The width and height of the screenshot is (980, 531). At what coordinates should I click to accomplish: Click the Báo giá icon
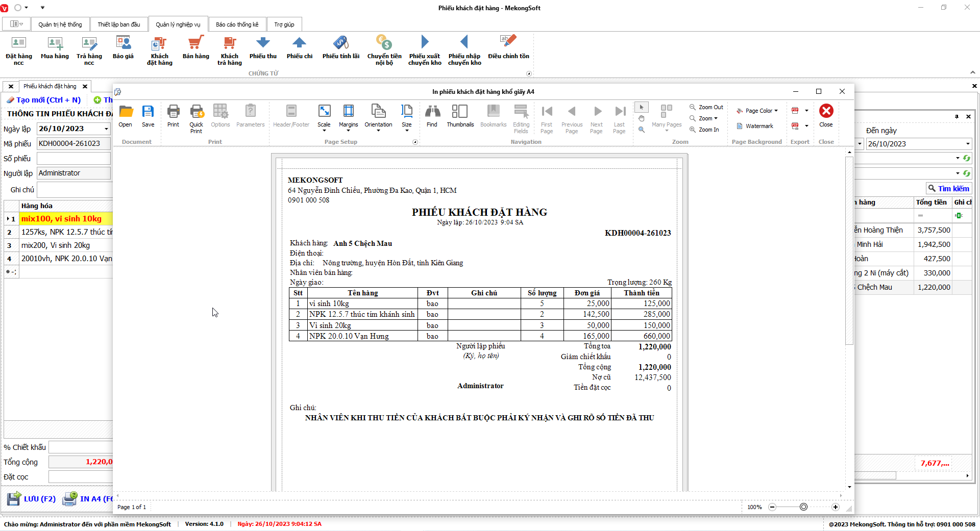point(123,49)
